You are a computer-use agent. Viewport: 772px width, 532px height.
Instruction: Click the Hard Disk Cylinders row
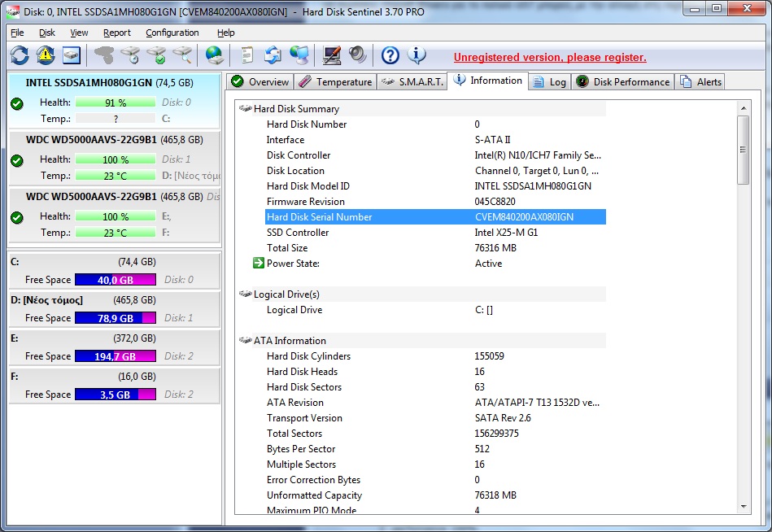coord(435,355)
